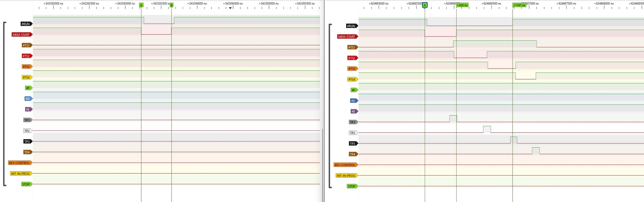The height and width of the screenshot is (202, 644).
Task: Select the MEM-START channel label in left panel
Action: [x=22, y=34]
